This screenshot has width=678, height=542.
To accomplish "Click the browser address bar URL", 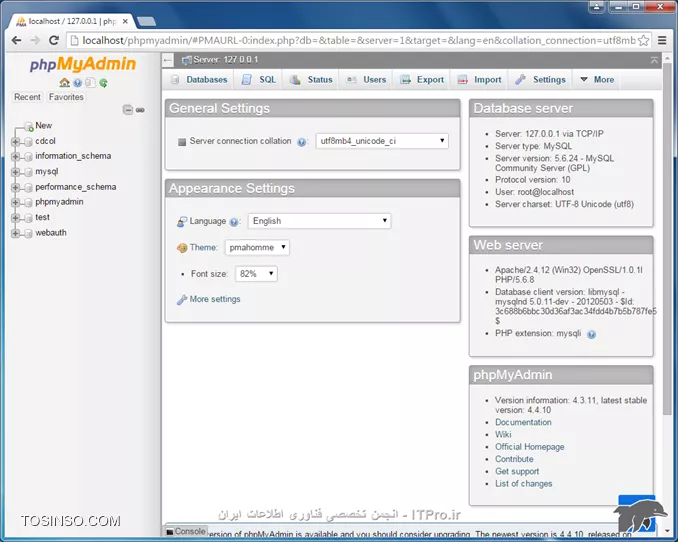I will [x=359, y=40].
